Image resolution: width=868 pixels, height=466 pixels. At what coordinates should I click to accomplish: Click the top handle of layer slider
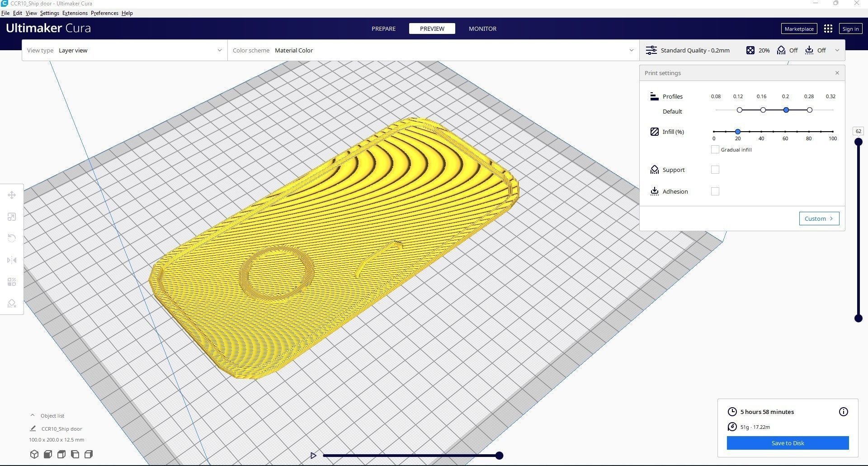point(858,142)
